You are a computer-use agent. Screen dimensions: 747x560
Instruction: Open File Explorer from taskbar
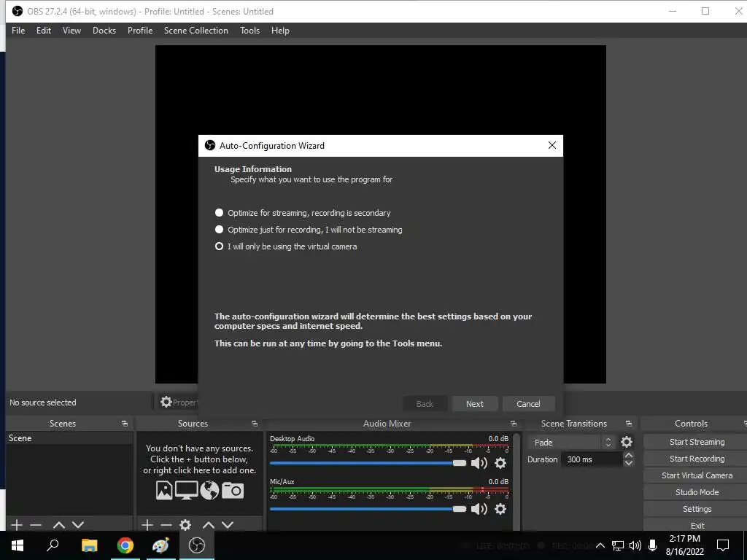(x=89, y=545)
